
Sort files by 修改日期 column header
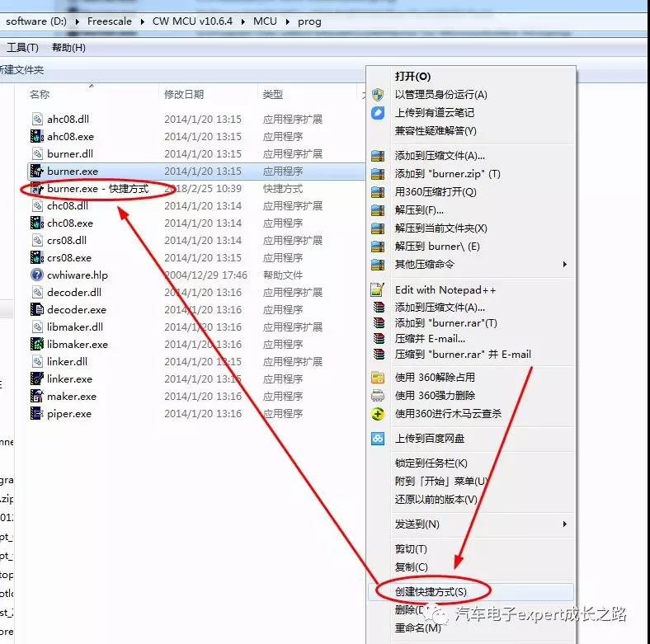click(x=183, y=95)
